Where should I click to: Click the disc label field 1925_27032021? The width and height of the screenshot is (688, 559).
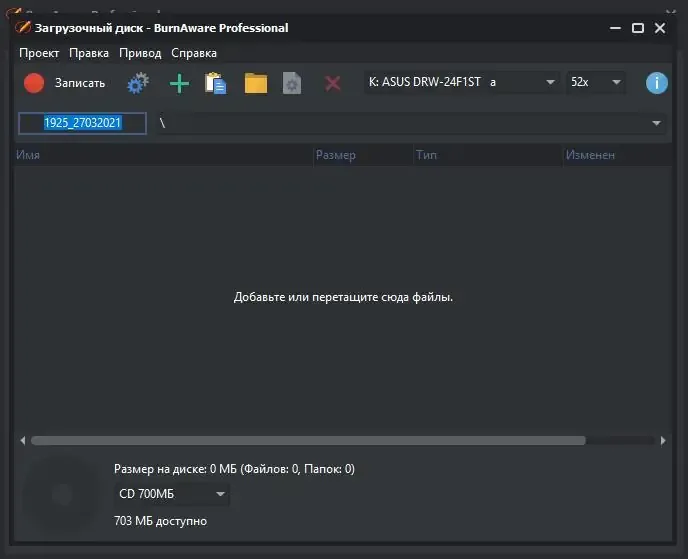coord(82,123)
